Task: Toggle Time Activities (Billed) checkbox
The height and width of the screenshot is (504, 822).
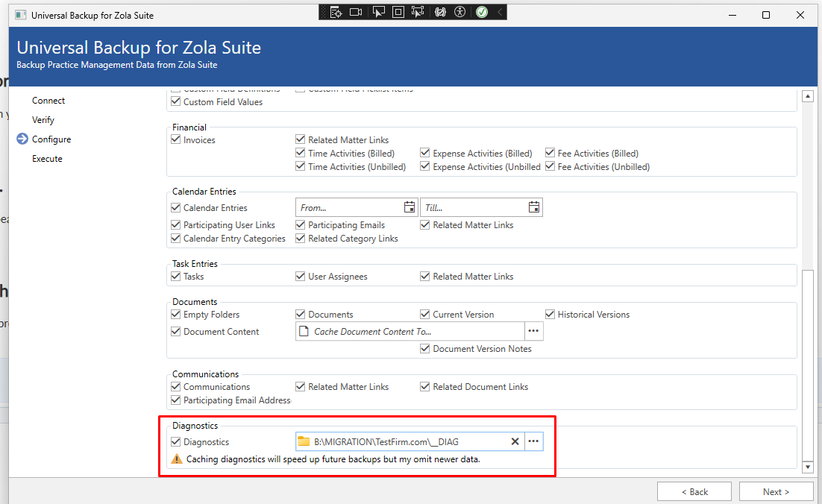Action: [x=301, y=153]
